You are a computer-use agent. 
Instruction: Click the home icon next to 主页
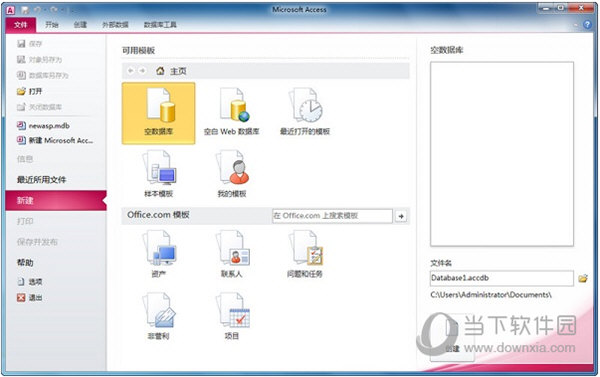pyautogui.click(x=160, y=71)
